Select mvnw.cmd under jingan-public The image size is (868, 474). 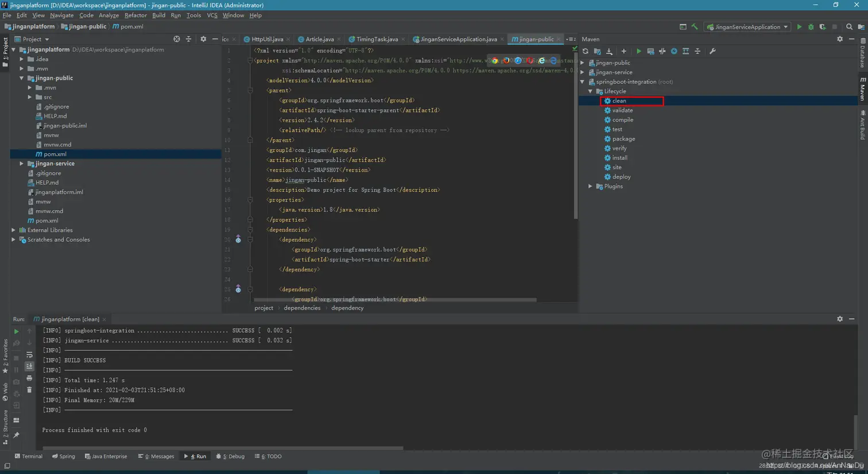[x=57, y=145]
